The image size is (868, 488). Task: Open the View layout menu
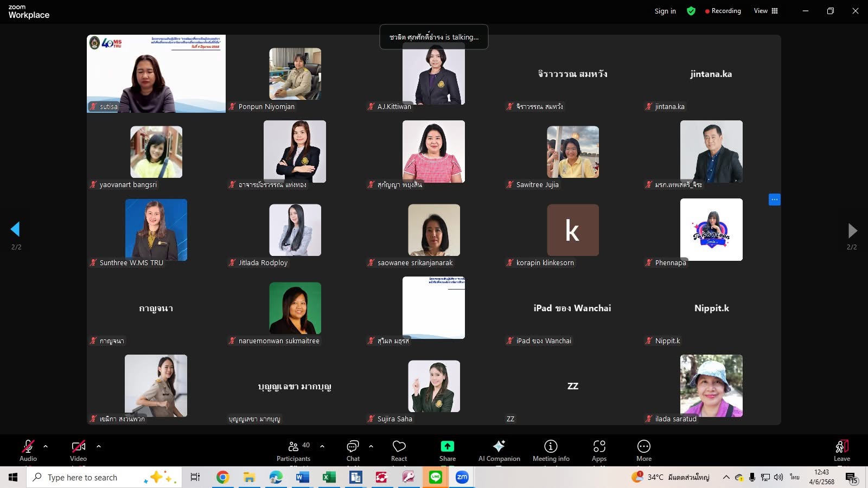(765, 11)
